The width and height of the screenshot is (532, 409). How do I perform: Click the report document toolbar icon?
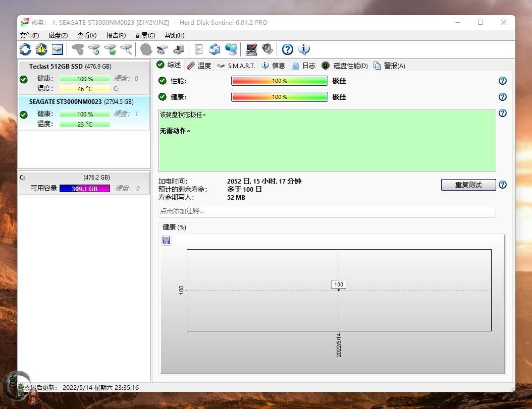(x=199, y=49)
